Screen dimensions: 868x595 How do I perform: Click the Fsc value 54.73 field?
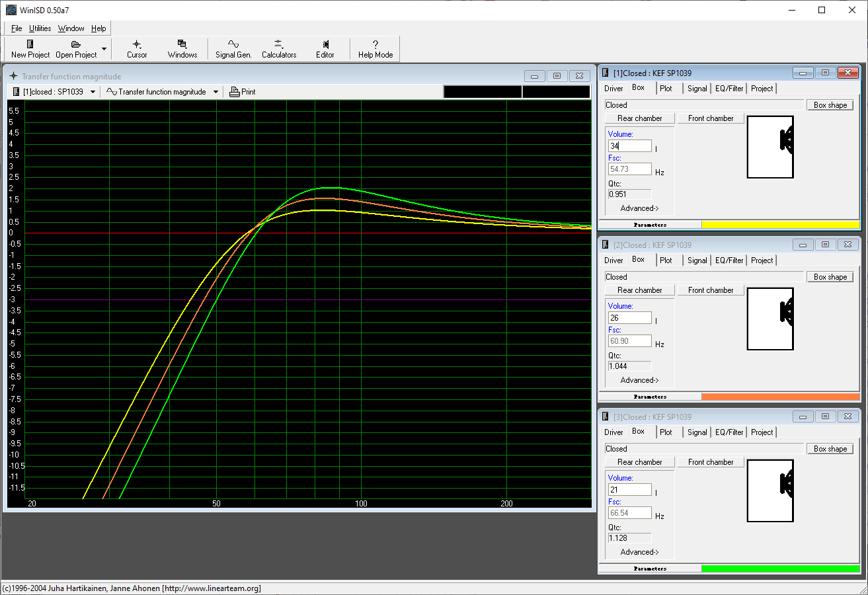tap(630, 169)
